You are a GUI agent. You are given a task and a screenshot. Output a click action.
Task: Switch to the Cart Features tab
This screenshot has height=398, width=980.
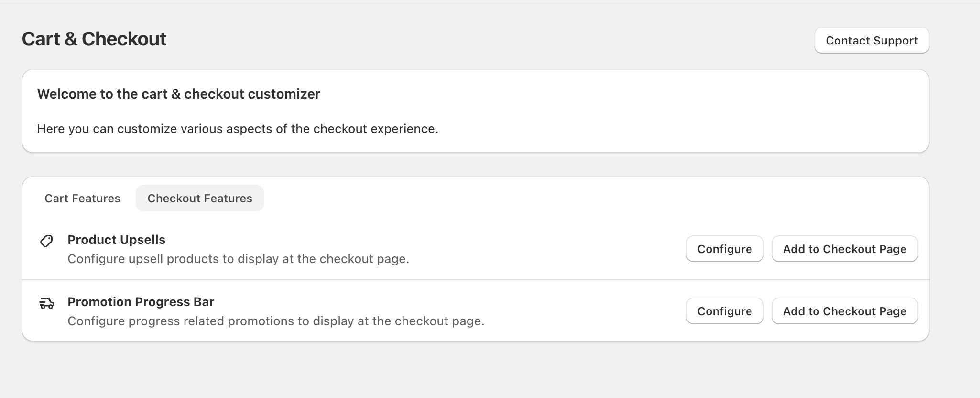click(82, 198)
